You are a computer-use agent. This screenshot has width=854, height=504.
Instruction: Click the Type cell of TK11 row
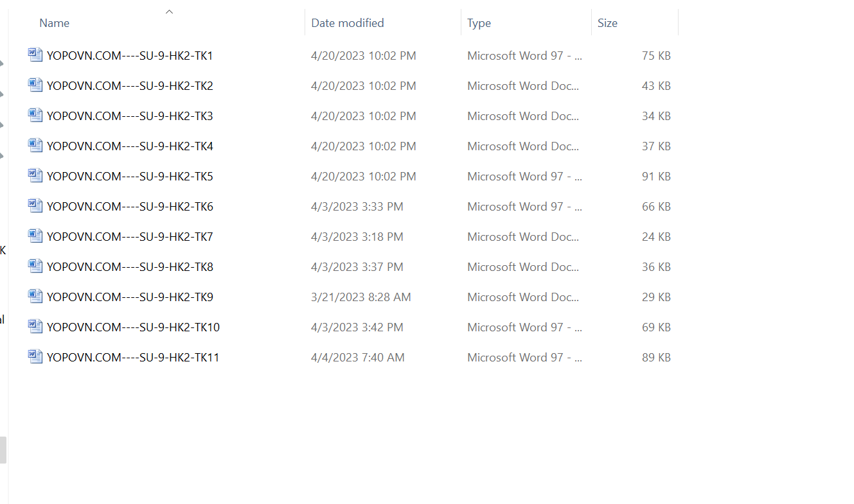[x=525, y=358]
